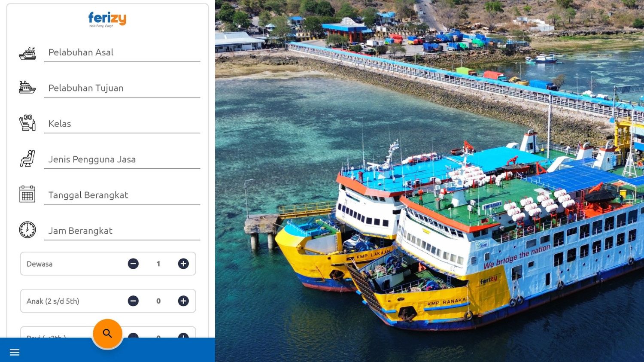
Task: Click the passenger seat icon for Jenis Pengguna Jasa
Action: (x=27, y=158)
